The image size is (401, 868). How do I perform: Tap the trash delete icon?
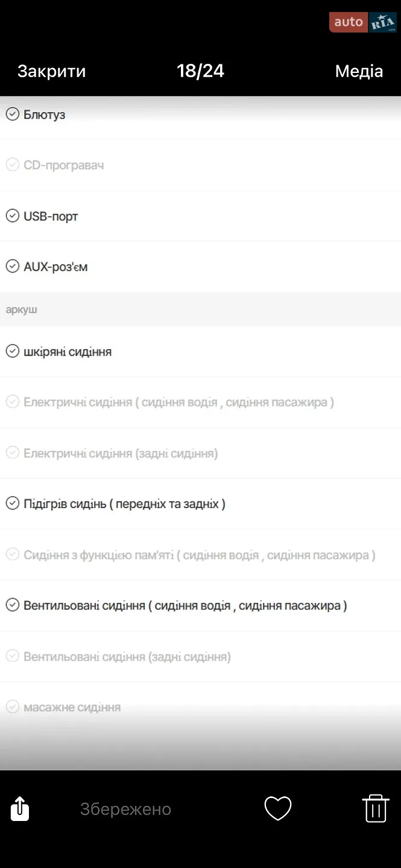[x=375, y=808]
